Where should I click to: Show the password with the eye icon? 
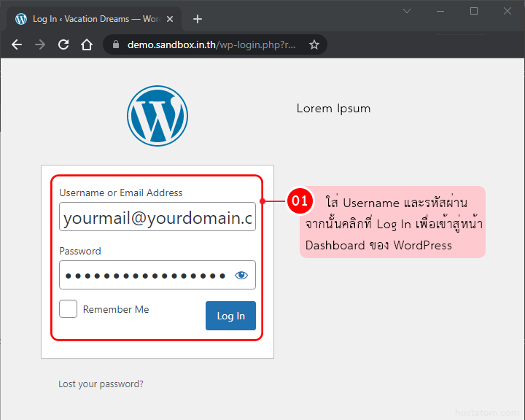[x=241, y=275]
